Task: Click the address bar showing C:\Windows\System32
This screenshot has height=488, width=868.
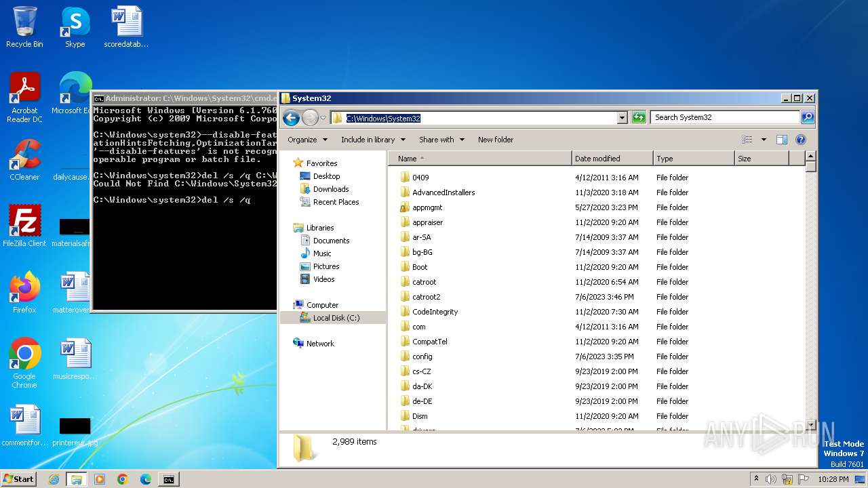Action: (474, 118)
